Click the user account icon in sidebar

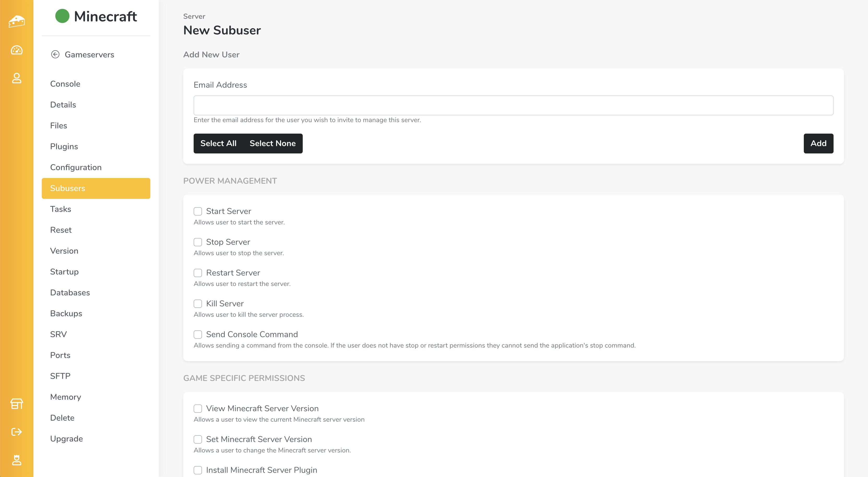[x=16, y=78]
